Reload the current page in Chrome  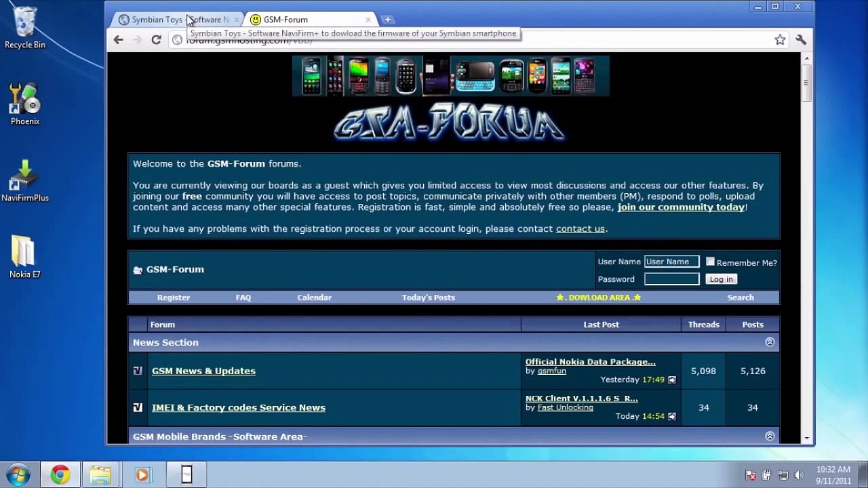pyautogui.click(x=156, y=40)
